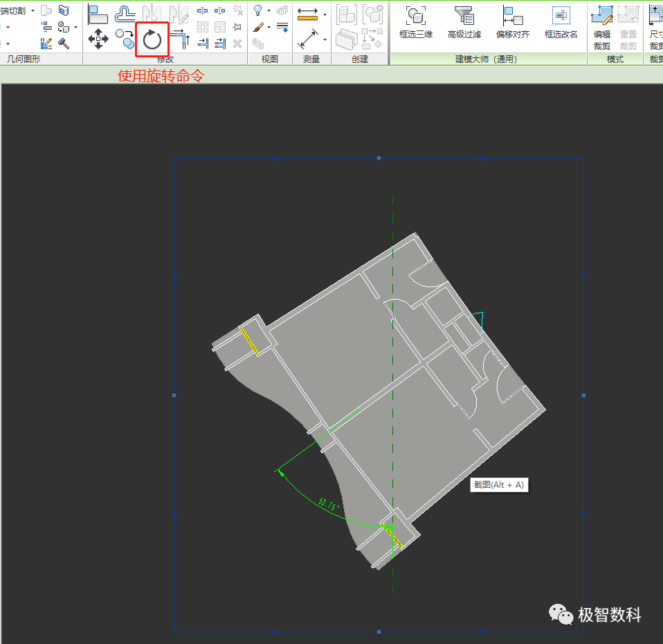
Task: Launch the 框选改名 tool
Action: [561, 22]
